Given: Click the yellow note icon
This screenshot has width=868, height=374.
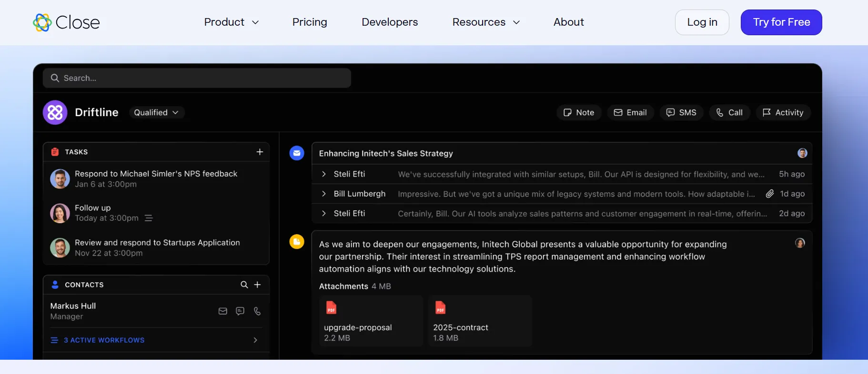Looking at the screenshot, I should coord(297,242).
